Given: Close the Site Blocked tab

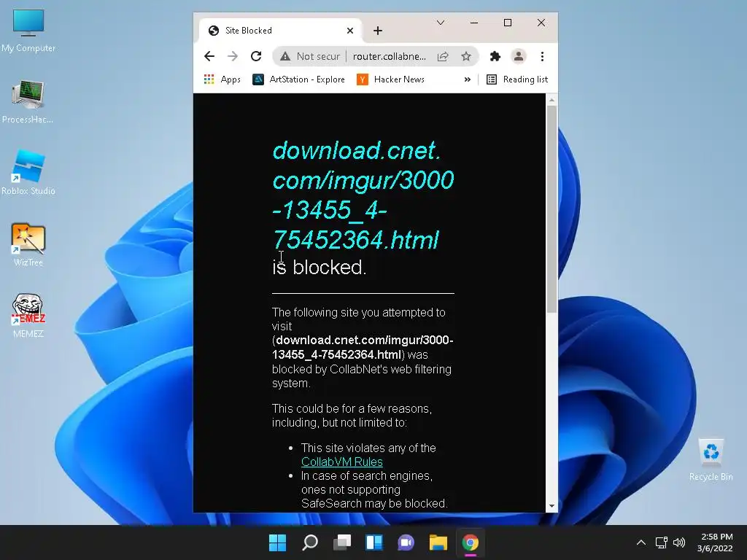Looking at the screenshot, I should click(350, 31).
